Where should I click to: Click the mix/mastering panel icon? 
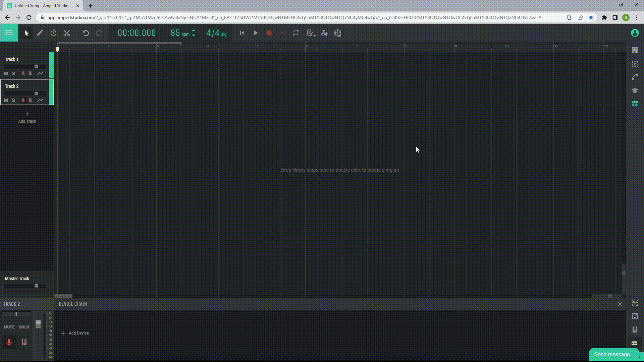pyautogui.click(x=337, y=33)
